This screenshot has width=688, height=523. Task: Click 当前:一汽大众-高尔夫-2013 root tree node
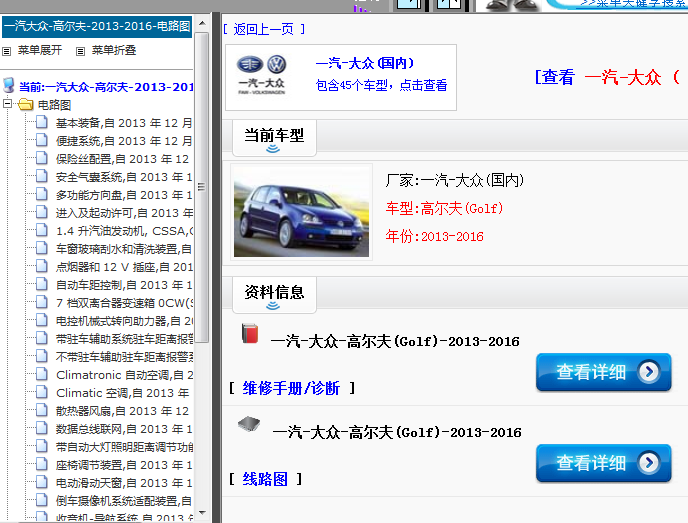click(106, 87)
